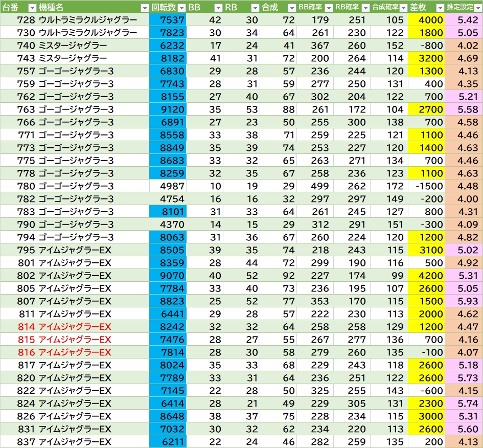483x448 pixels.
Task: Select the 推定設定 cell showing 5.74
Action: click(464, 404)
